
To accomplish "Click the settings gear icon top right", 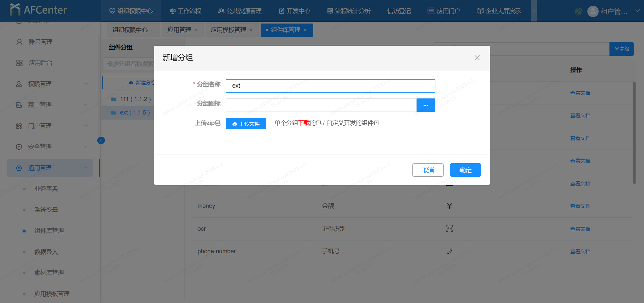I will click(578, 11).
